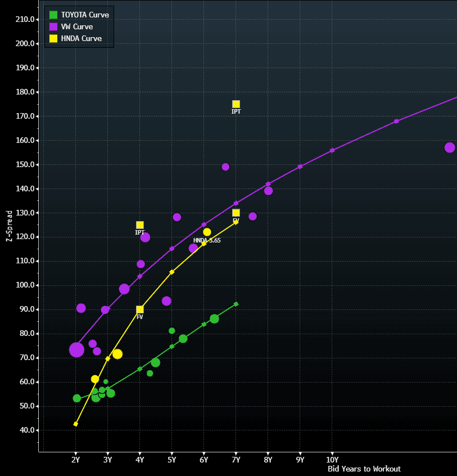Click the Z-Spread vertical axis title

(x=9, y=226)
